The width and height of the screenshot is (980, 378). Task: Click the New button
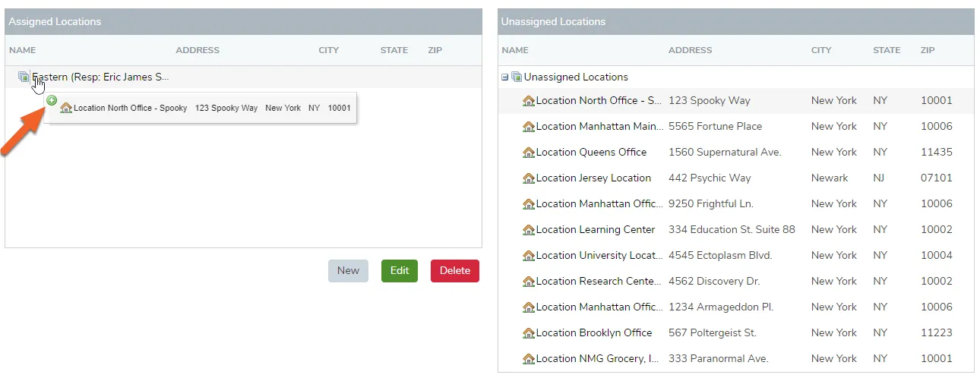tap(348, 271)
